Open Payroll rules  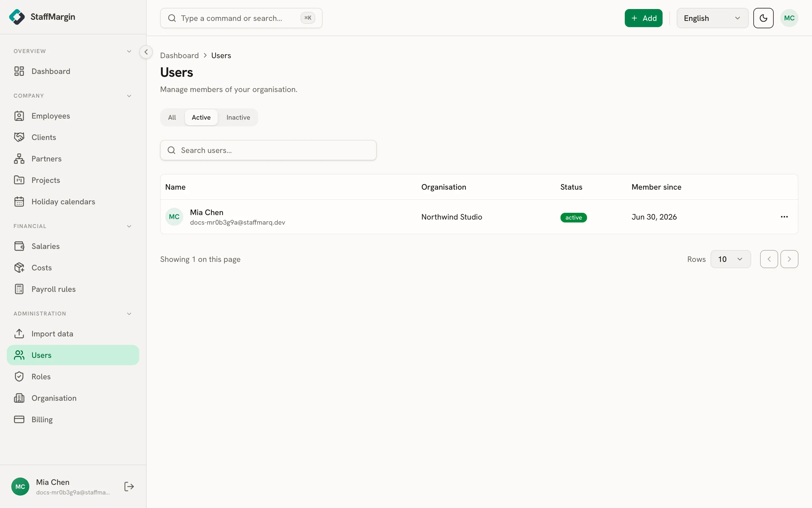coord(73,289)
